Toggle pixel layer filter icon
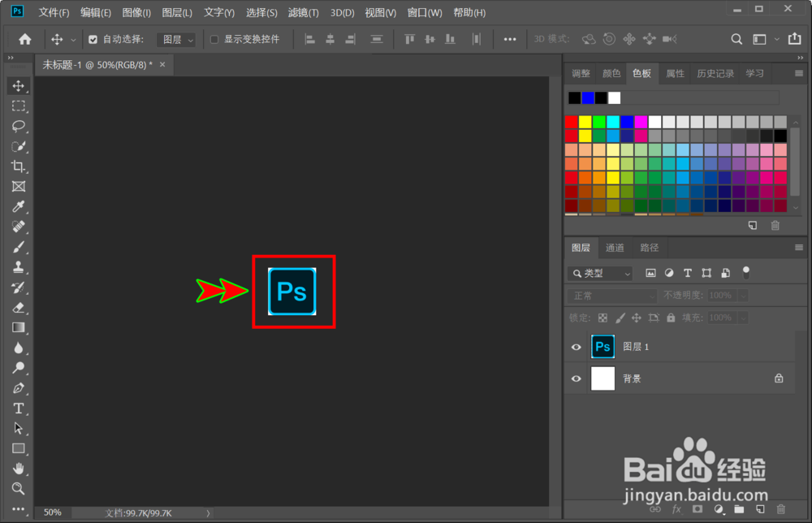812x523 pixels. (x=650, y=273)
